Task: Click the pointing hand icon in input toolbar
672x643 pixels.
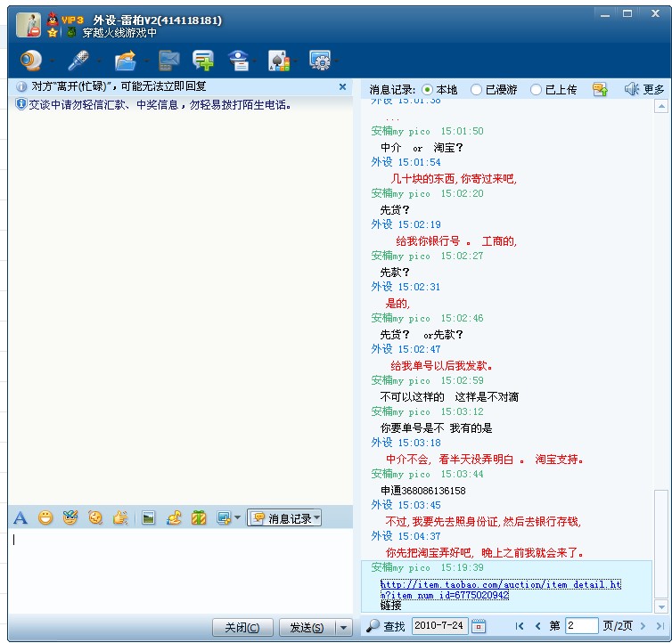Action: pyautogui.click(x=120, y=518)
